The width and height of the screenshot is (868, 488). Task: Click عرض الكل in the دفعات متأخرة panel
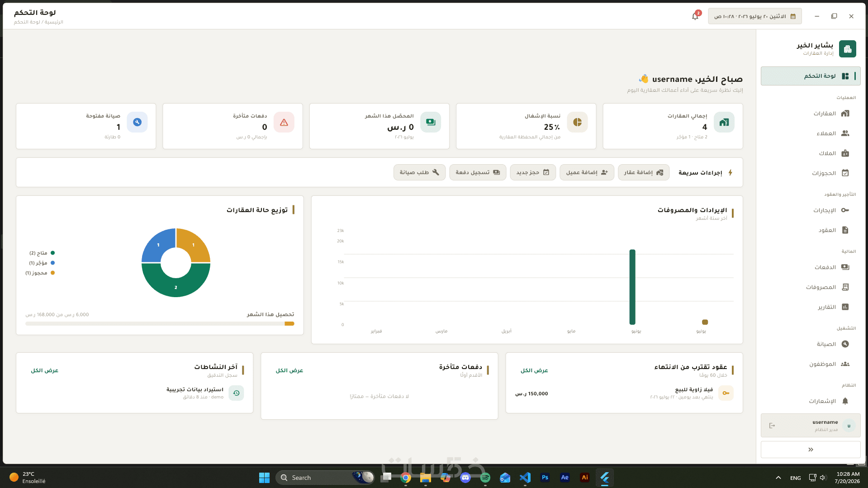click(289, 370)
